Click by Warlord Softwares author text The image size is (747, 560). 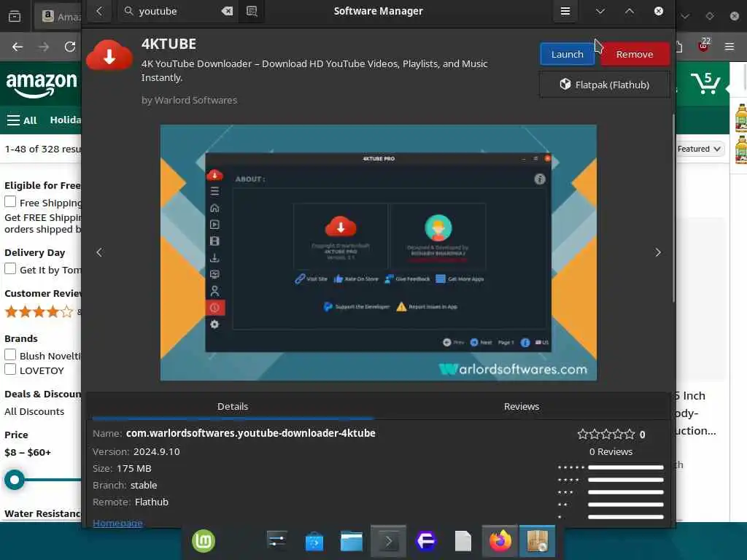[189, 100]
